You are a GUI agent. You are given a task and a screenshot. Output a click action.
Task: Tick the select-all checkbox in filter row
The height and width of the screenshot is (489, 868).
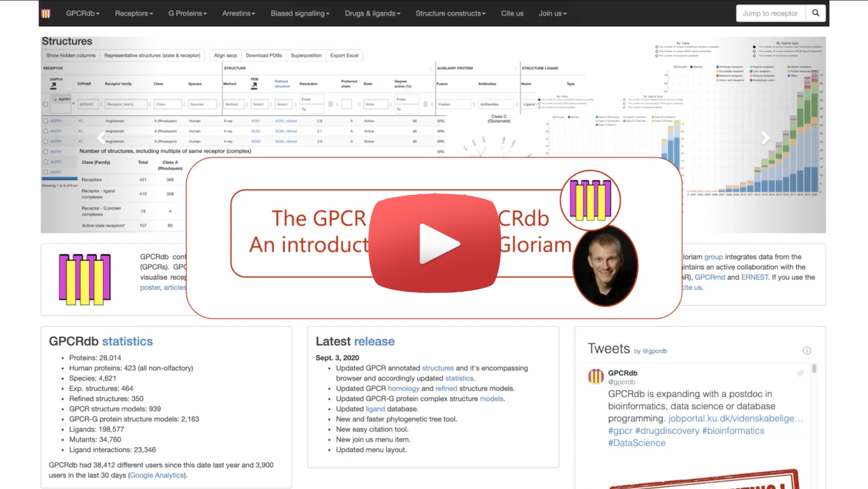coord(46,104)
